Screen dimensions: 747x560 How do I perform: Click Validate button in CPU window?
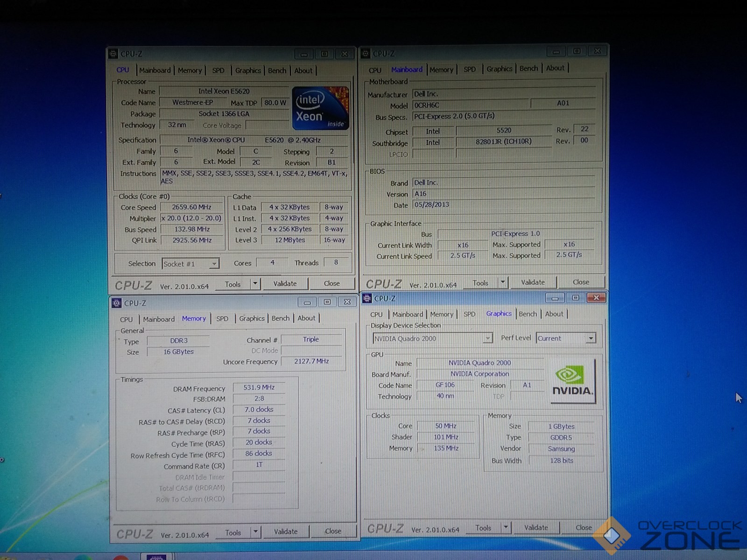pos(285,283)
